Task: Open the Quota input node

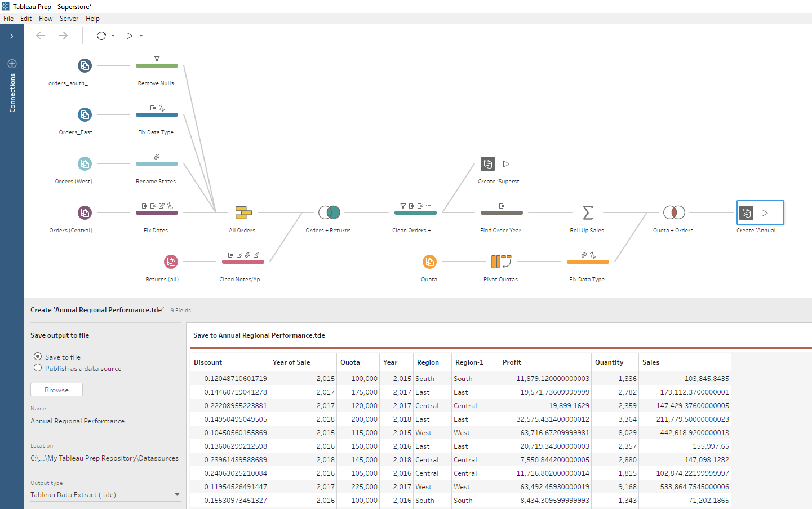Action: tap(429, 262)
